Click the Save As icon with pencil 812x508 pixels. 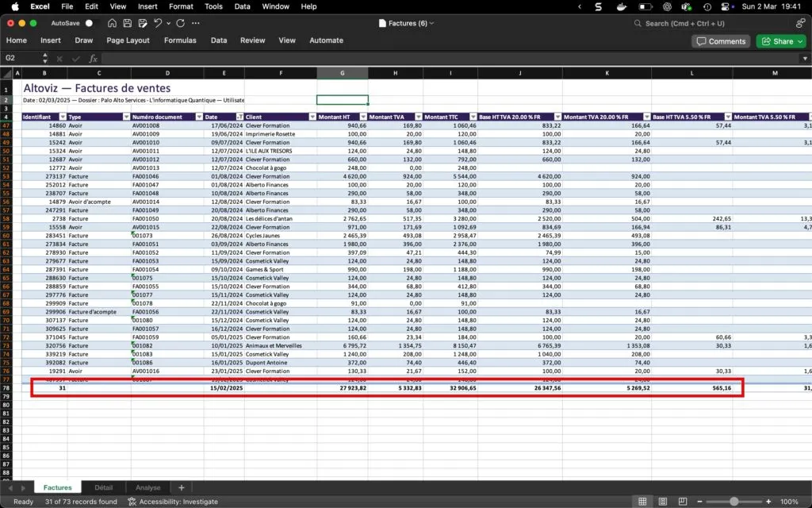point(143,23)
